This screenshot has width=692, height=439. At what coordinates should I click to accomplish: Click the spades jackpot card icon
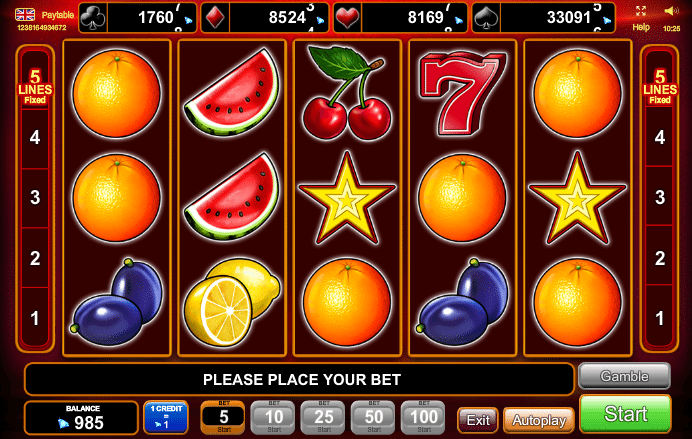click(x=486, y=18)
